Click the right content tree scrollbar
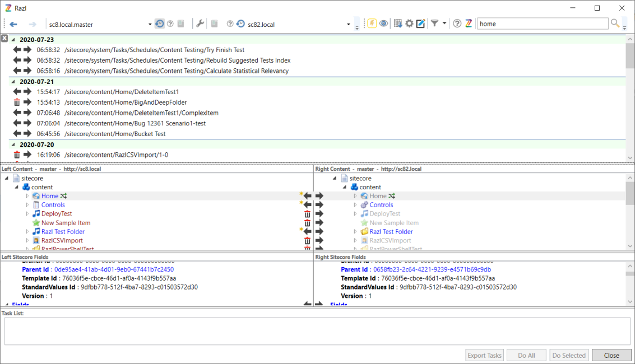The image size is (635, 364). (630, 212)
